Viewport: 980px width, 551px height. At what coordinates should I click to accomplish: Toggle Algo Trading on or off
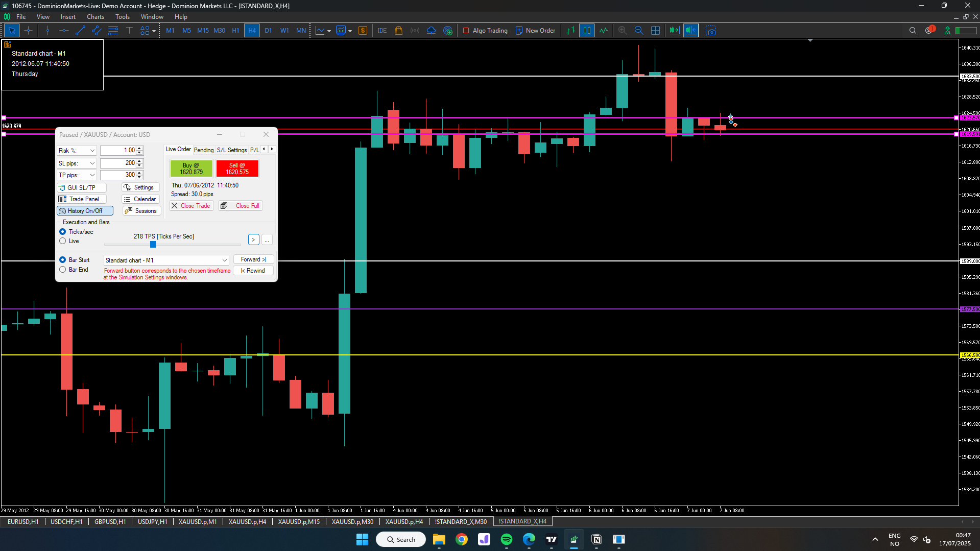point(485,31)
